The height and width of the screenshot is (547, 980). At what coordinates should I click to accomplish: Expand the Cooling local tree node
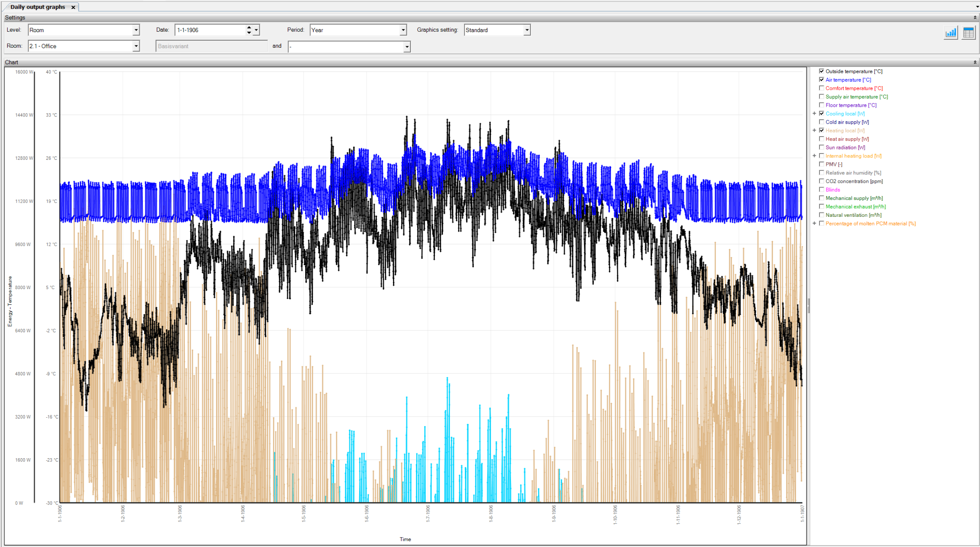pyautogui.click(x=815, y=114)
